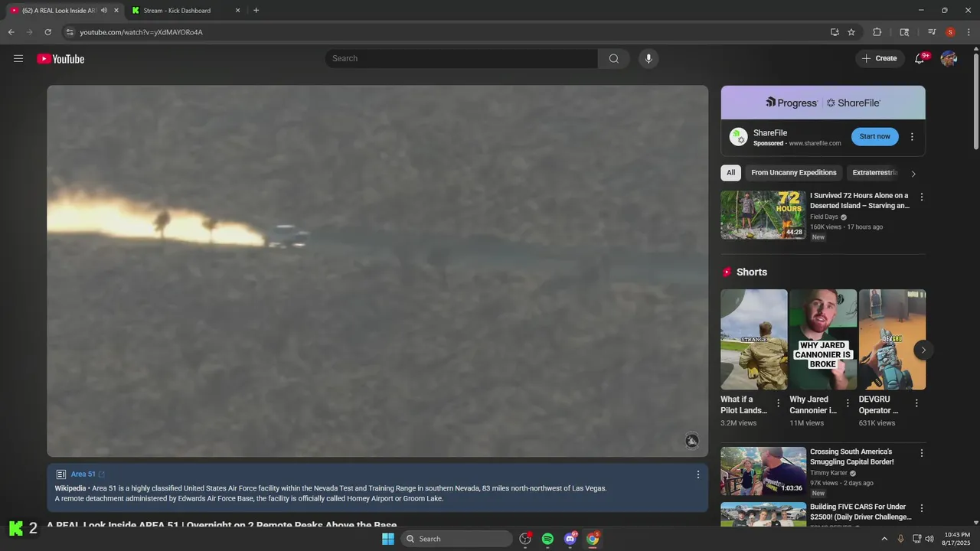Screen dimensions: 980x551
Task: Open Spotify from the taskbar
Action: (x=547, y=539)
